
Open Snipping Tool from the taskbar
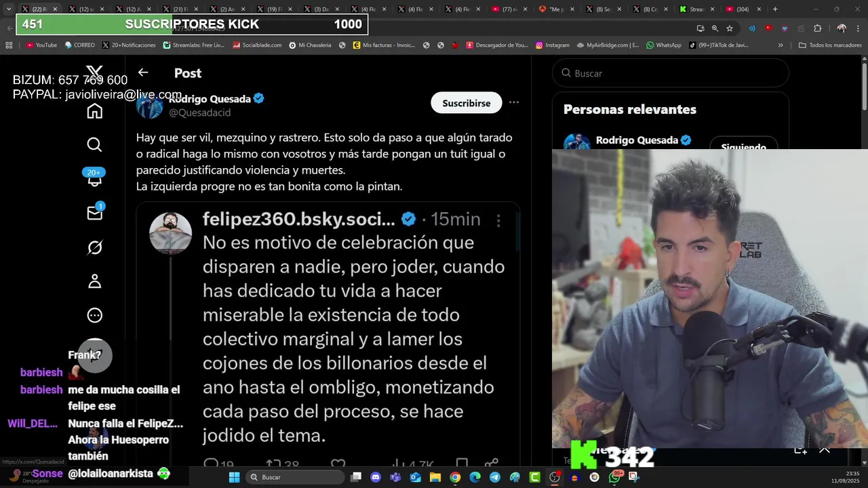pos(634,477)
